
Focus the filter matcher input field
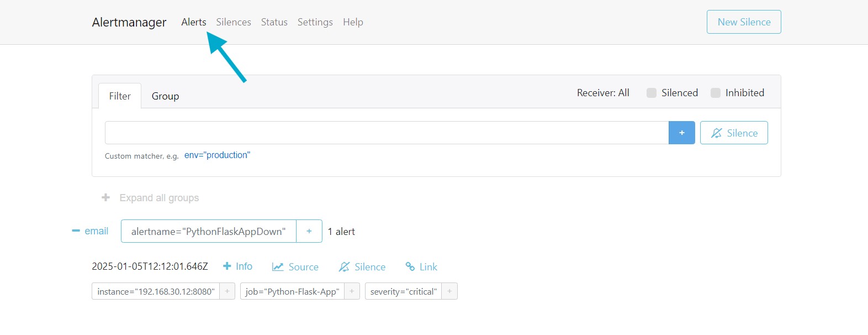click(x=387, y=133)
